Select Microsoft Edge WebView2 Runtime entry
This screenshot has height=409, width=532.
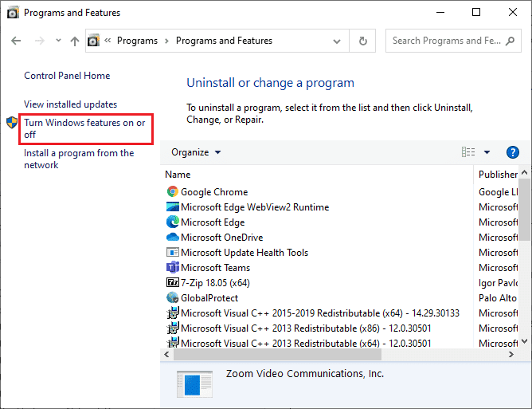coord(255,206)
